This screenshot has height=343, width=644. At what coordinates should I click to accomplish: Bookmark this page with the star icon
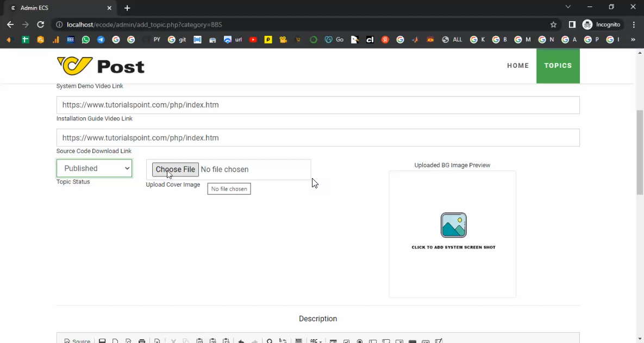pos(553,24)
